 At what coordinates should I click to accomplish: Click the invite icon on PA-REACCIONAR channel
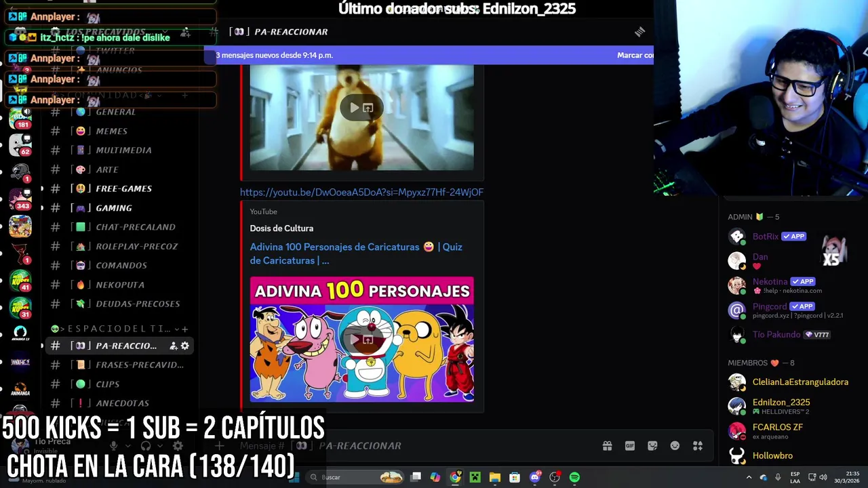tap(173, 346)
